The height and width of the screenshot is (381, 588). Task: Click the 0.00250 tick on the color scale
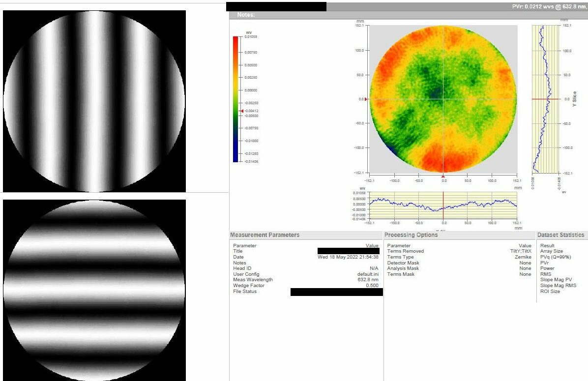[251, 78]
